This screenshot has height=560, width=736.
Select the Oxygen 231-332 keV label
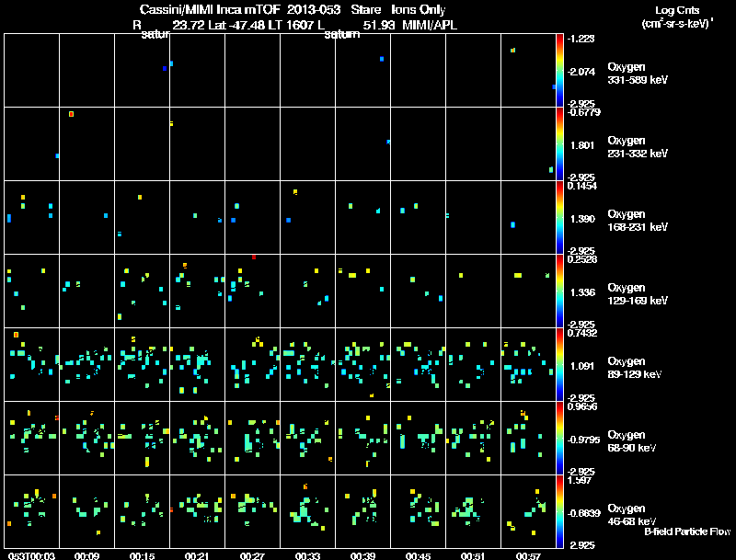[638, 147]
